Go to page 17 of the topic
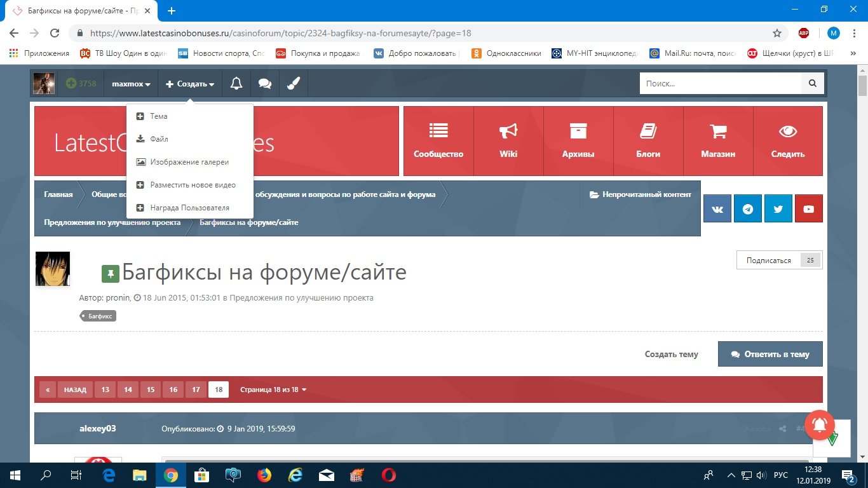 coord(196,390)
